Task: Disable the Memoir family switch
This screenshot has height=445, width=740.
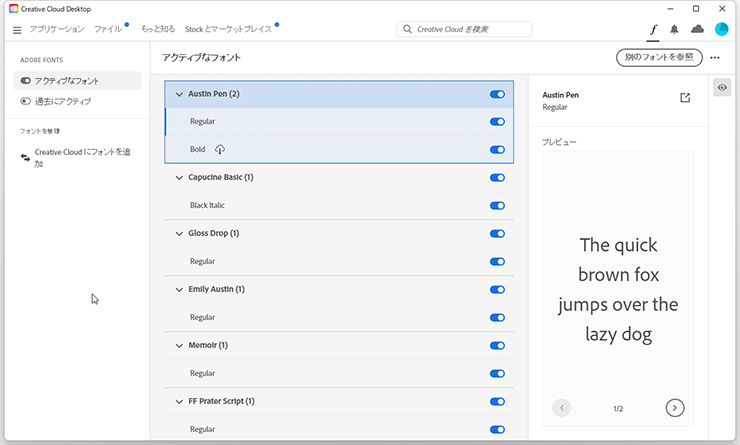Action: 497,345
